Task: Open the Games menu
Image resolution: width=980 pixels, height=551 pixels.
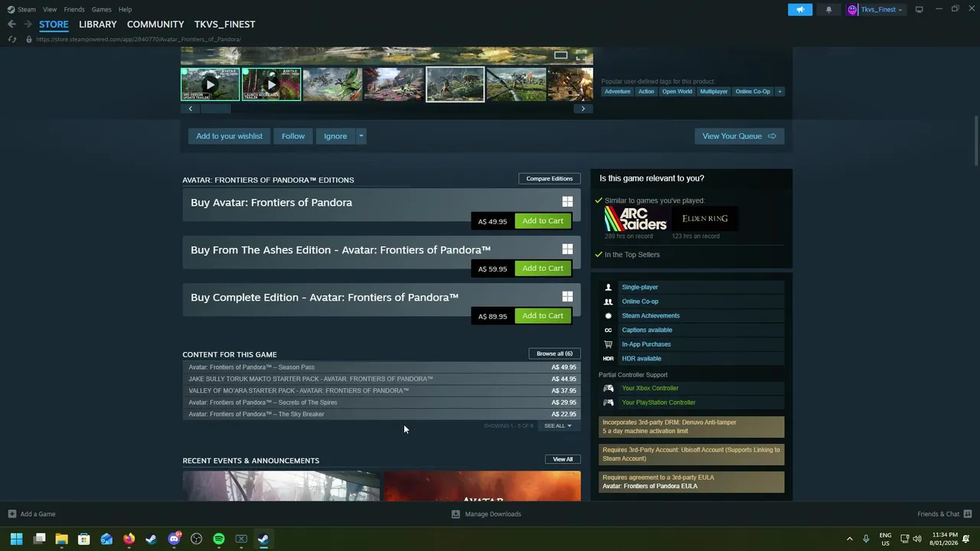Action: 102,9
